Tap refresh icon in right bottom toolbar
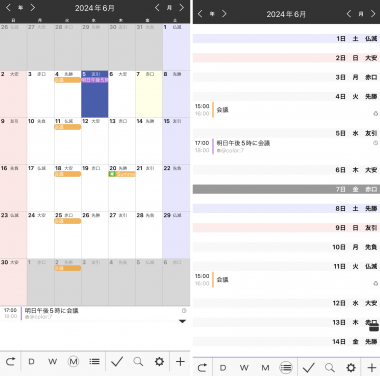Screen dimensions: 380x376 (x=202, y=368)
